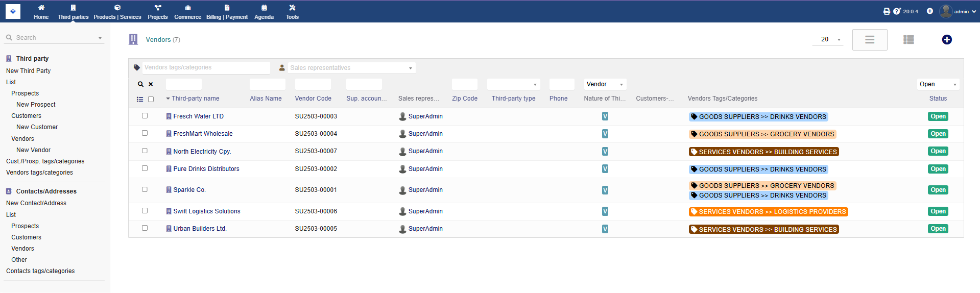Screen dimensions: 980x293
Task: Open the Sales representatives dropdown
Action: tap(351, 68)
